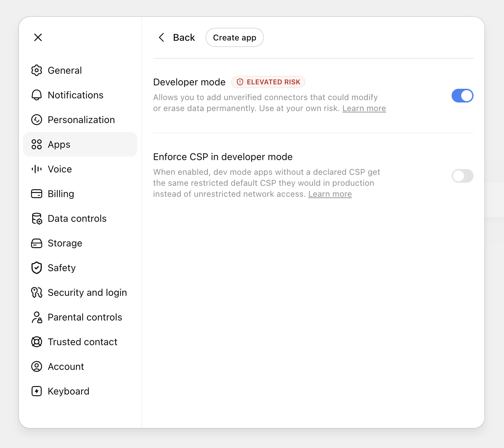Turn off the Developer mode toggle
The height and width of the screenshot is (448, 504).
tap(462, 96)
